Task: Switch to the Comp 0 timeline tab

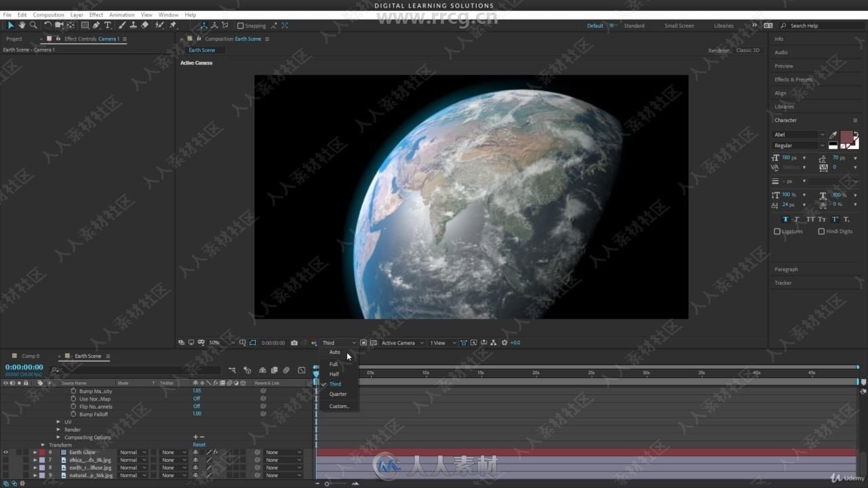Action: [31, 356]
